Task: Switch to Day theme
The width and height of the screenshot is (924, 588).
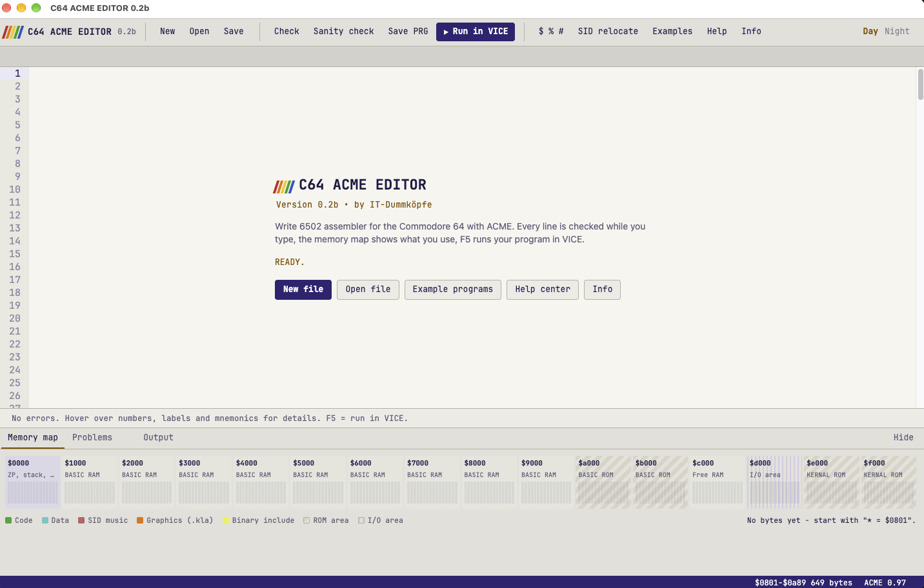Action: [x=870, y=32]
